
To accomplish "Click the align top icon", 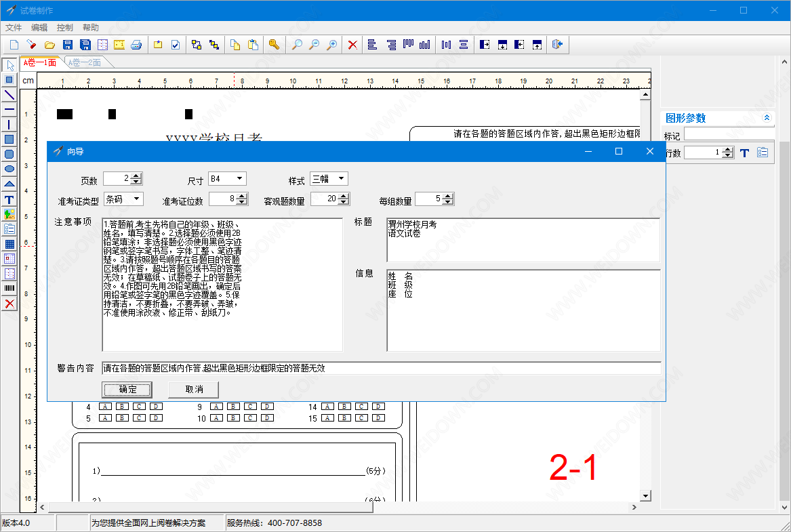I will pos(408,45).
